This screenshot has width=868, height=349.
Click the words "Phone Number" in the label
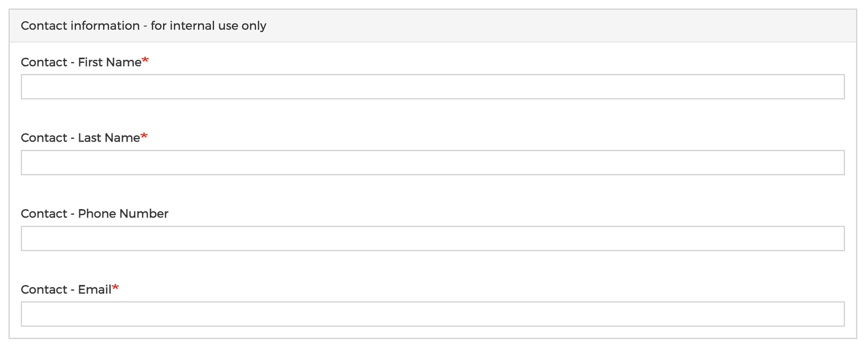(123, 214)
